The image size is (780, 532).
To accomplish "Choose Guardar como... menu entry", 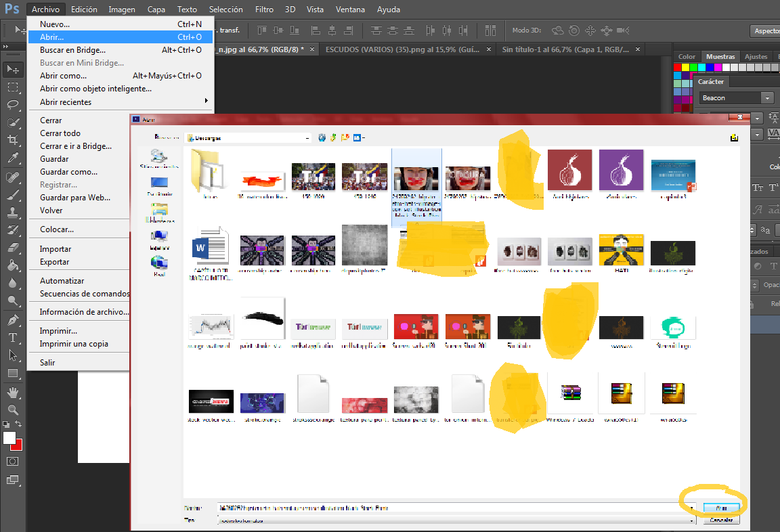I will pyautogui.click(x=80, y=171).
